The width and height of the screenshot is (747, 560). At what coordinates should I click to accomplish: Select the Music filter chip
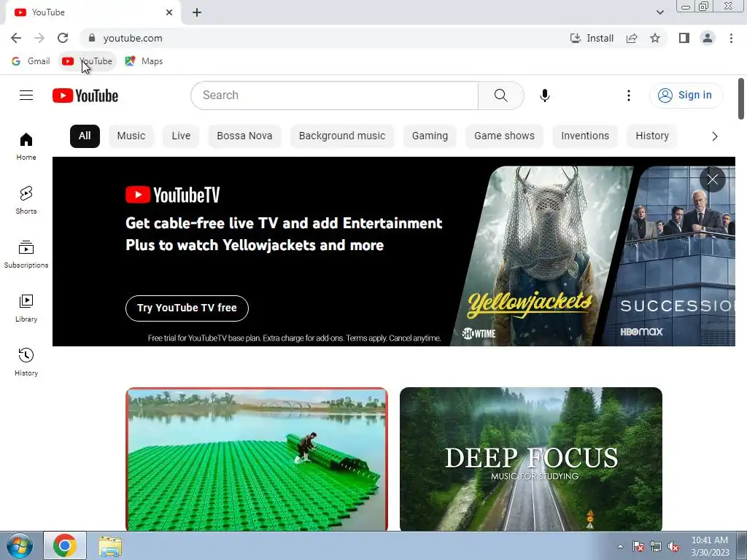coord(131,136)
